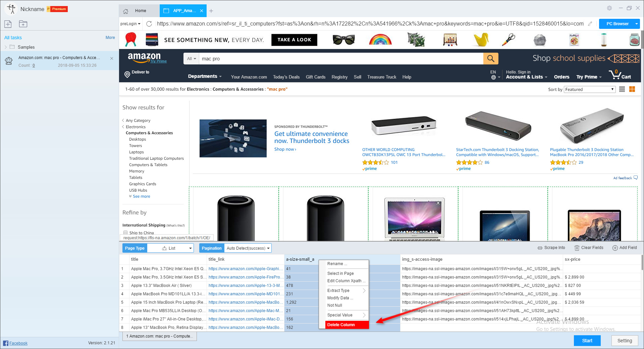Click the Laptops category link
644x349 pixels.
click(137, 152)
